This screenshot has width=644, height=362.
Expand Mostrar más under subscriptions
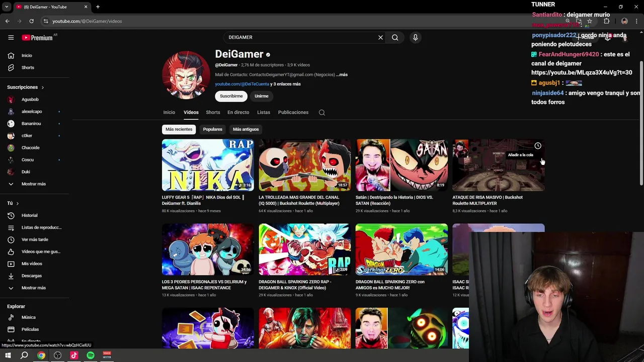[35, 184]
